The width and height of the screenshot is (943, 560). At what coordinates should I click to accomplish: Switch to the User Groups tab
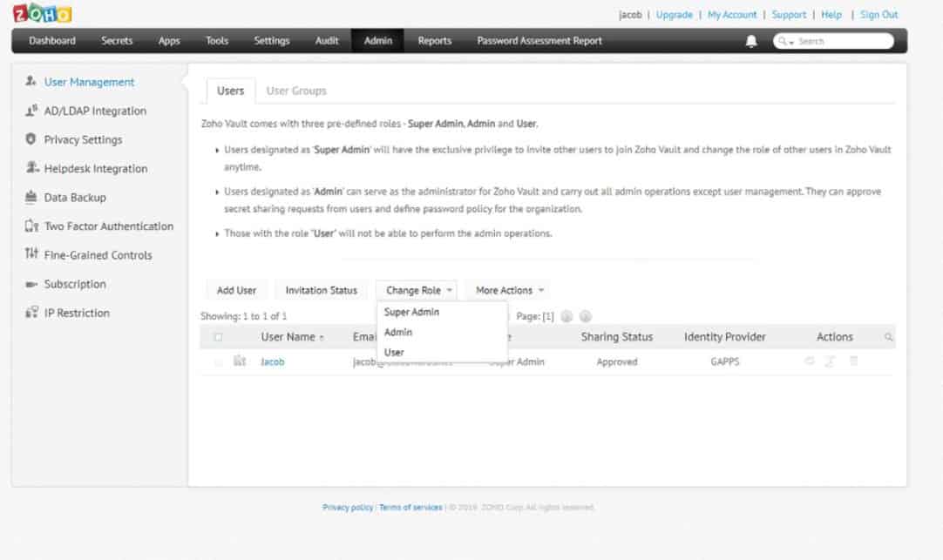(x=296, y=91)
